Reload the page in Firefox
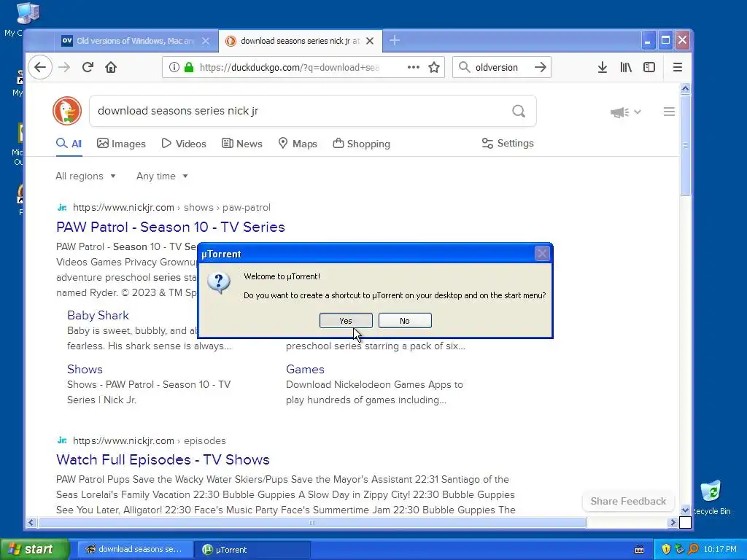The height and width of the screenshot is (560, 747). (88, 67)
